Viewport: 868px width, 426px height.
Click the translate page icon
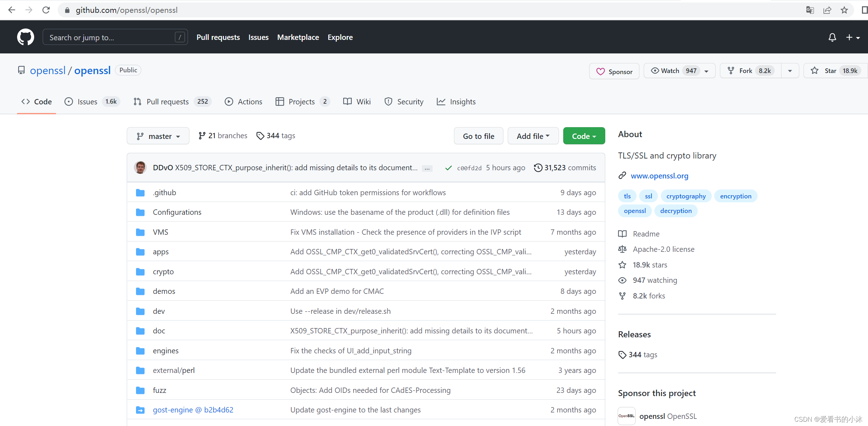coord(810,10)
